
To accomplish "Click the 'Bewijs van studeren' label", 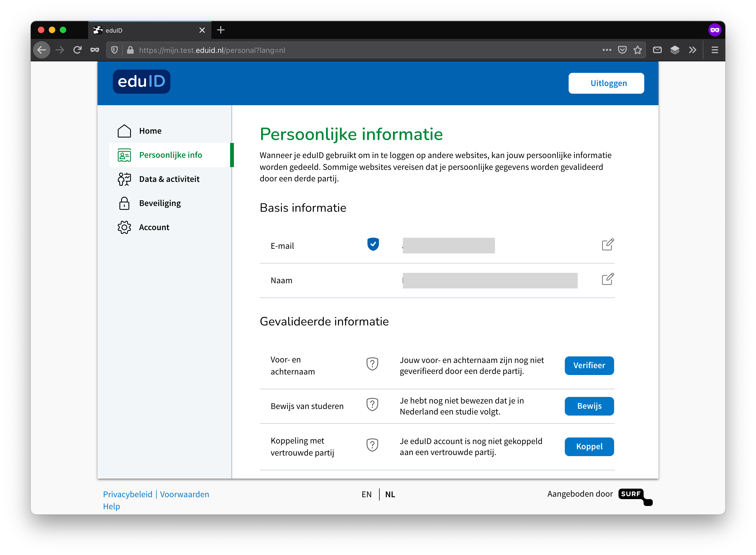I will 307,406.
